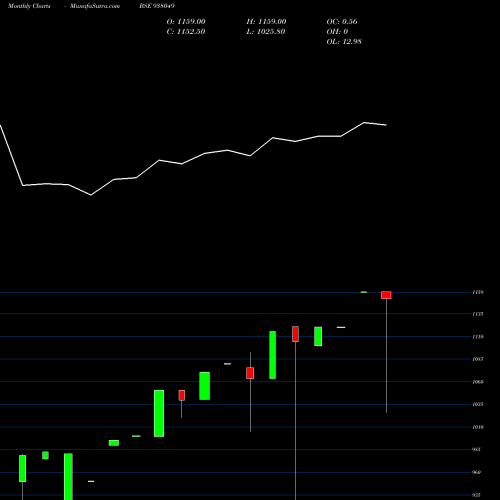Click the close value 'C: 1152.50'
This screenshot has height=500, width=500.
(x=186, y=32)
